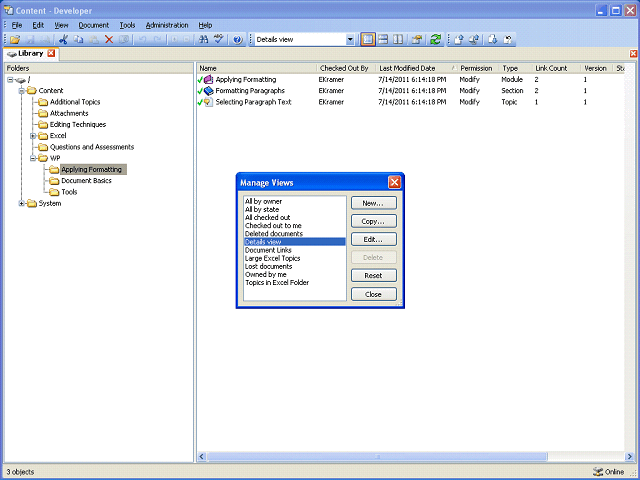This screenshot has height=480, width=640.
Task: Close the Library tab with its red X
Action: point(51,53)
